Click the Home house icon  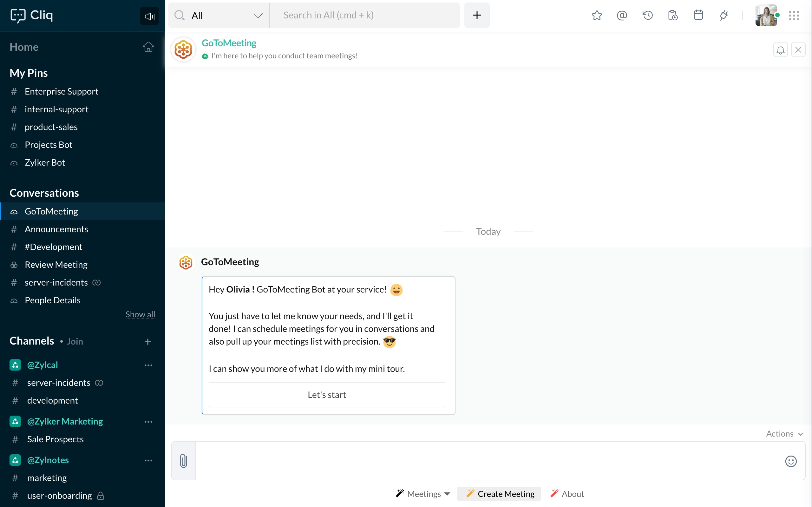pyautogui.click(x=148, y=47)
